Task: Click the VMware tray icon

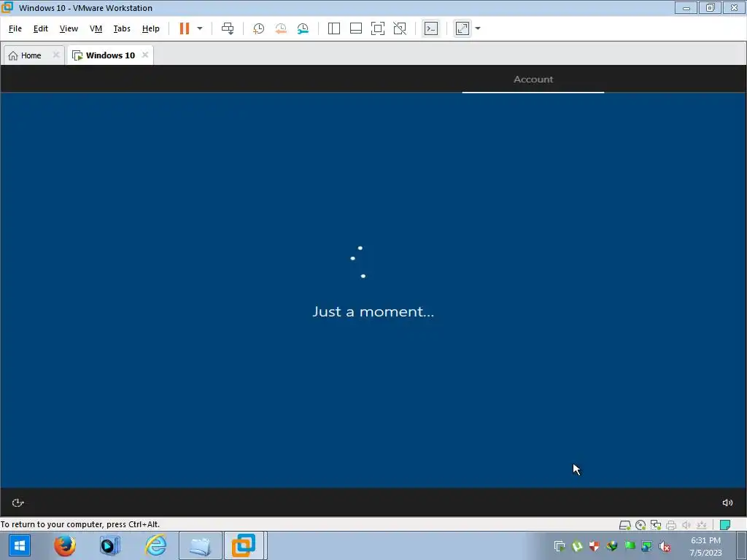Action: (x=560, y=546)
